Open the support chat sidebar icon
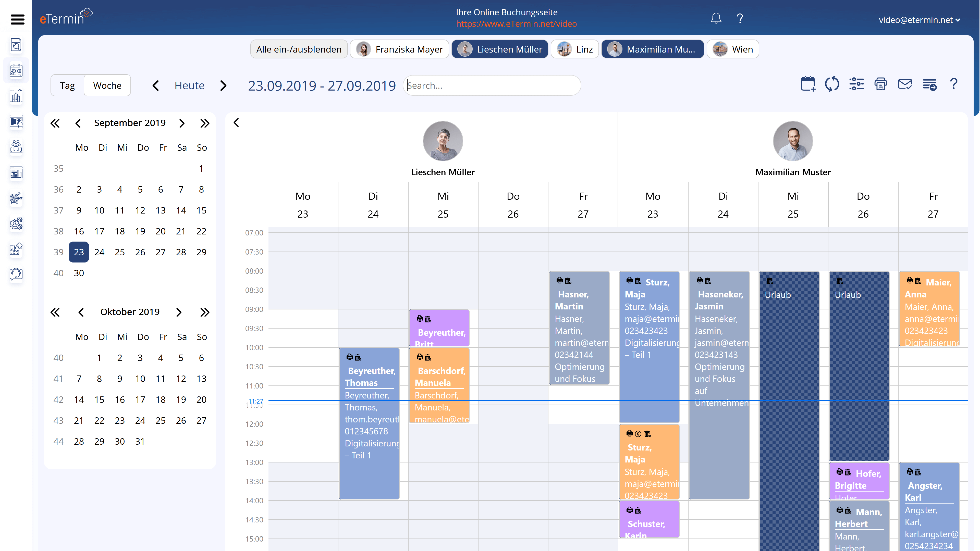This screenshot has height=551, width=980. point(16,274)
